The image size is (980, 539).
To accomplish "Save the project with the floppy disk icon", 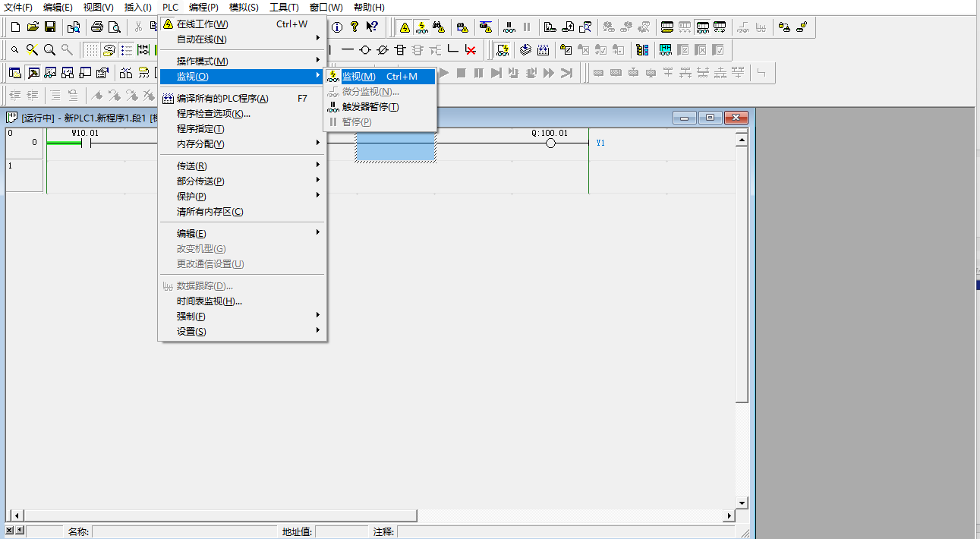I will click(x=50, y=27).
